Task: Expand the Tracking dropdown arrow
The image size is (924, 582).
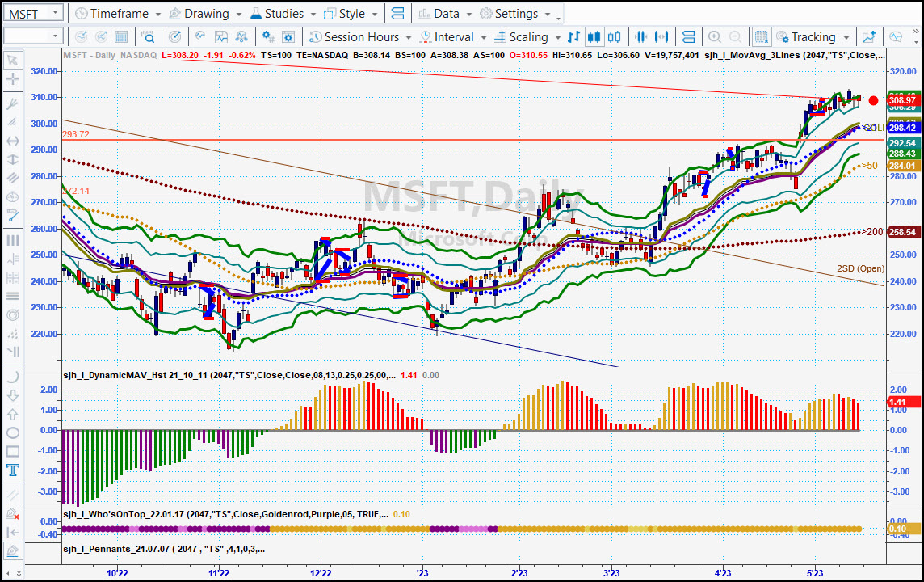Action: point(846,38)
